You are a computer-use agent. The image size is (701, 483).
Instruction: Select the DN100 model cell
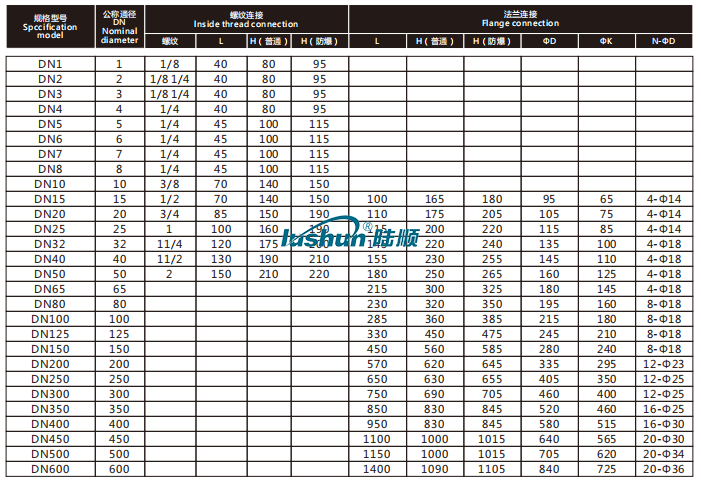[x=50, y=318]
